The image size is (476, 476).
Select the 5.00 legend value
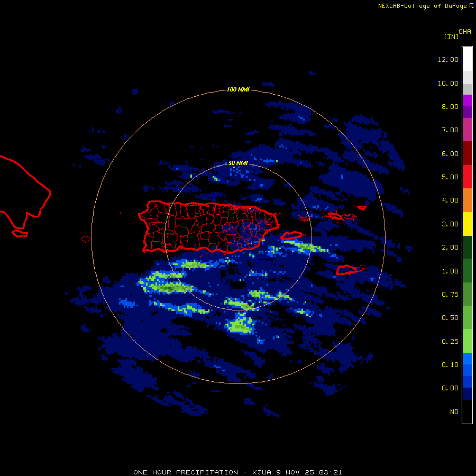pyautogui.click(x=450, y=177)
